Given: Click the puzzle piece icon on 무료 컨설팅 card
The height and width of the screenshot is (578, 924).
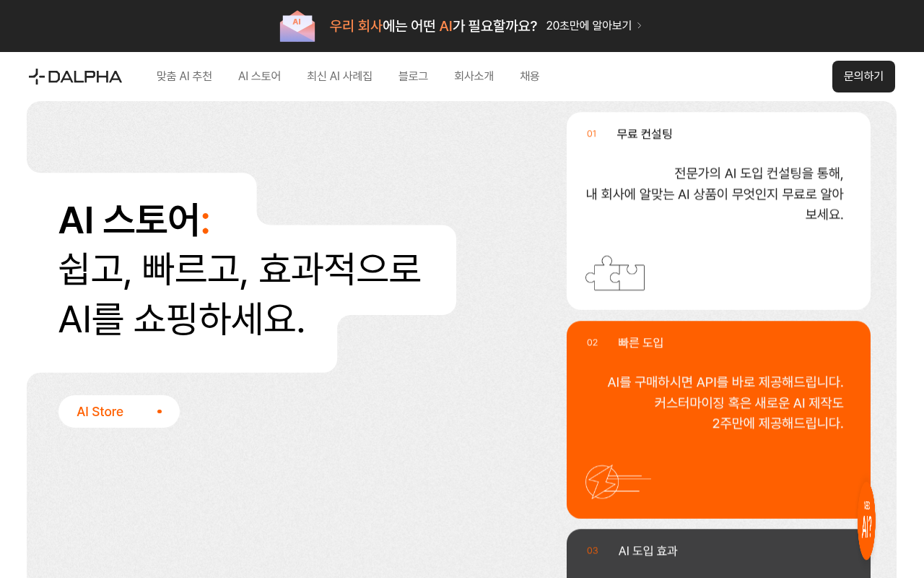Looking at the screenshot, I should 614,274.
